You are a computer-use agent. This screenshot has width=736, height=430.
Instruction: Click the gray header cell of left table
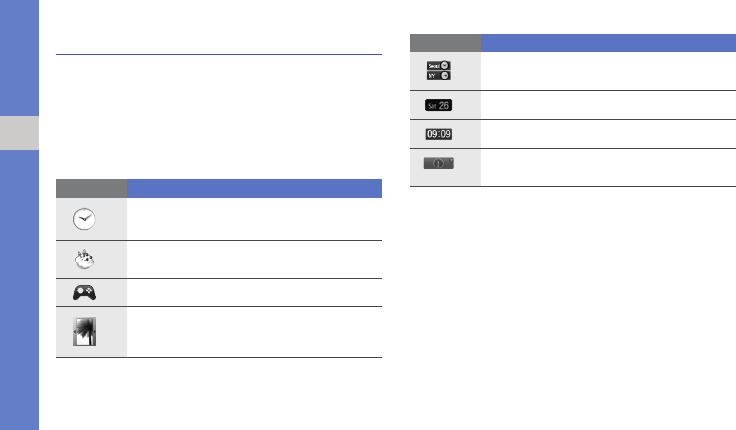click(91, 188)
